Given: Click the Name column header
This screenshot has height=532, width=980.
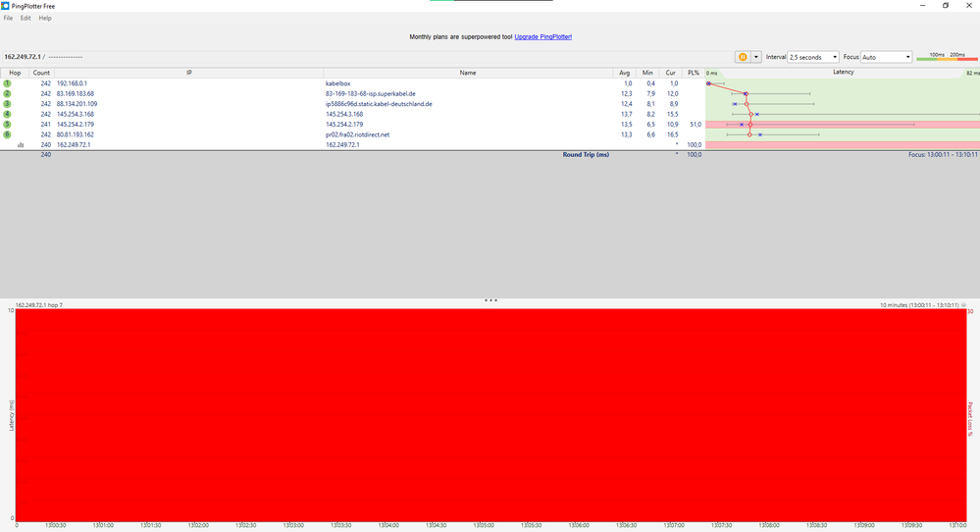Looking at the screenshot, I should click(468, 73).
